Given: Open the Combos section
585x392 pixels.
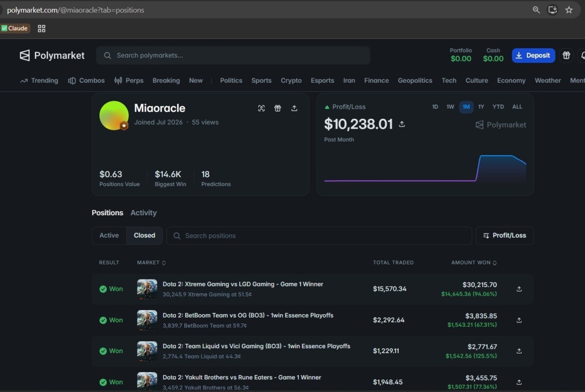Looking at the screenshot, I should 86,81.
